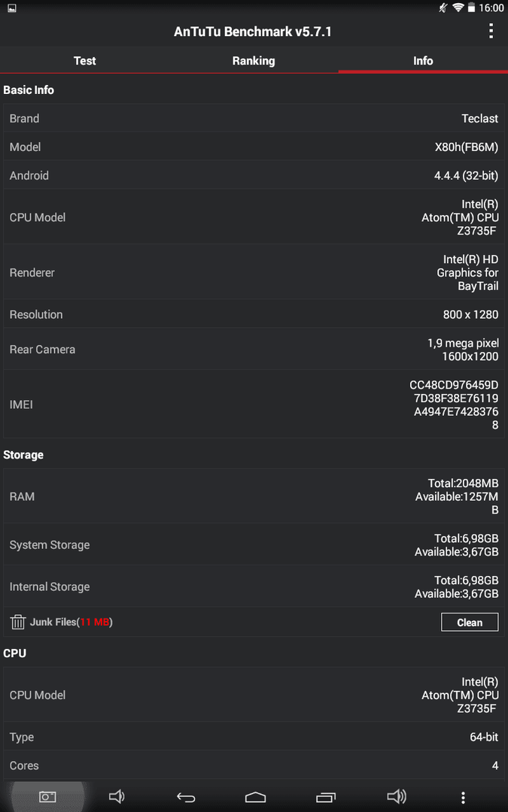This screenshot has width=508, height=812.
Task: Select the Info tab
Action: pyautogui.click(x=423, y=61)
